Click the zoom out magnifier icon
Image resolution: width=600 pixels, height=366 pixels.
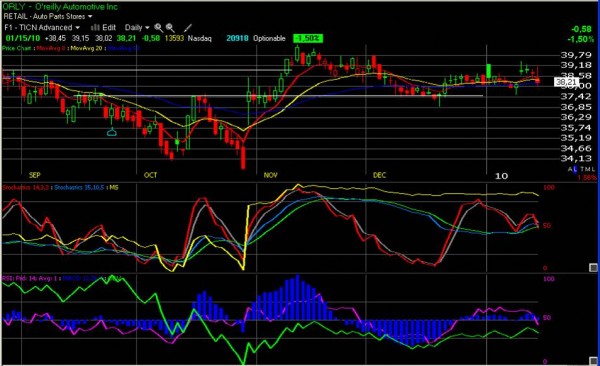[x=170, y=28]
